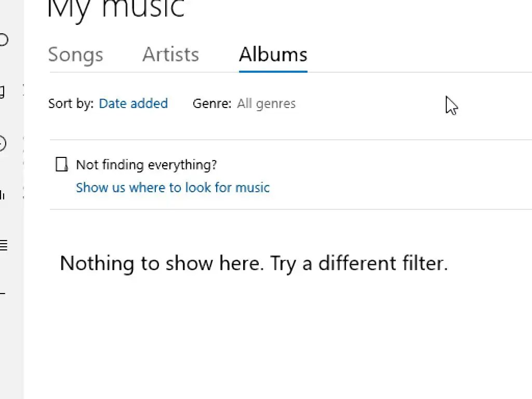Open the 'Date added' sort dropdown
The width and height of the screenshot is (532, 399).
tap(133, 103)
